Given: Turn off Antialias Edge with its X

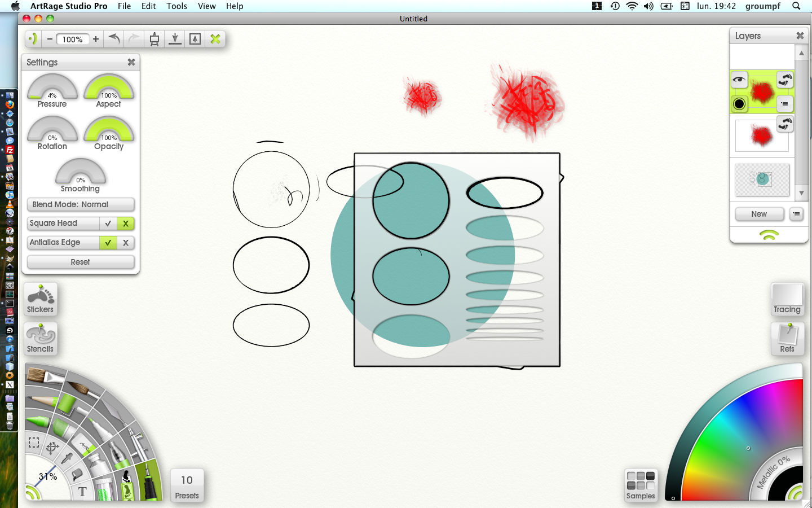Looking at the screenshot, I should [x=126, y=243].
